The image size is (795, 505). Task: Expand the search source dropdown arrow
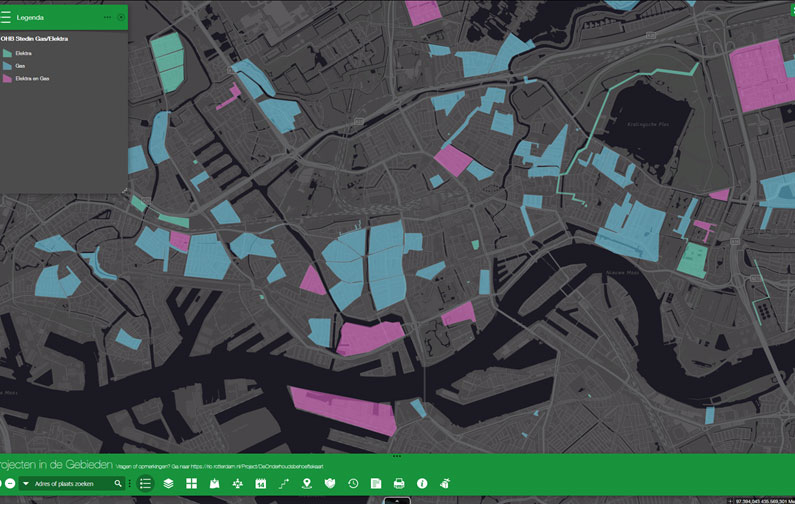tap(26, 484)
